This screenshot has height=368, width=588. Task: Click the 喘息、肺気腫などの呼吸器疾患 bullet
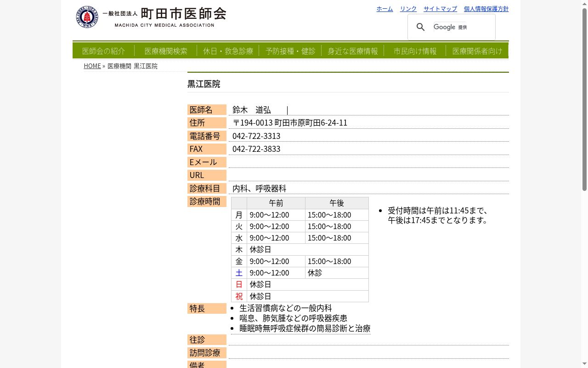pyautogui.click(x=293, y=318)
